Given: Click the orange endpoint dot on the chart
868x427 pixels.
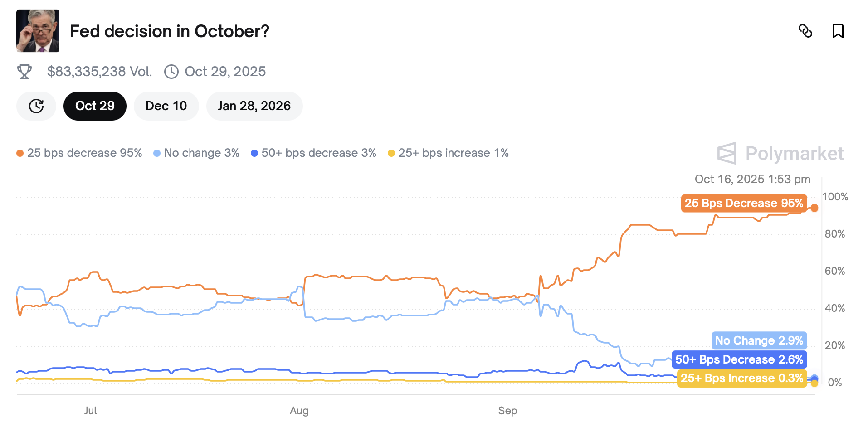Looking at the screenshot, I should pyautogui.click(x=814, y=208).
